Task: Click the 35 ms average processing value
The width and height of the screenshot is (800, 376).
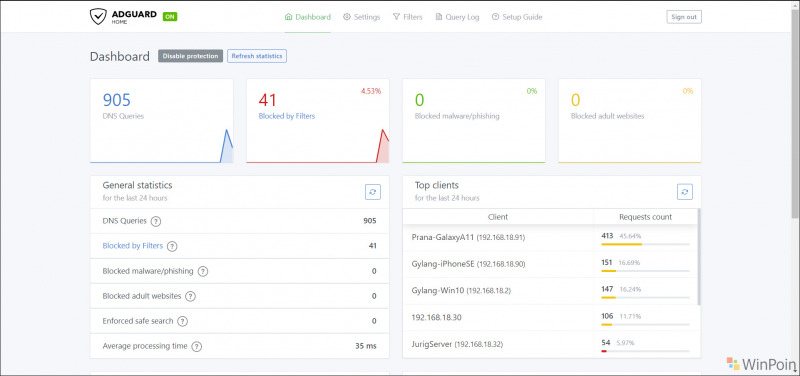Action: [x=366, y=346]
